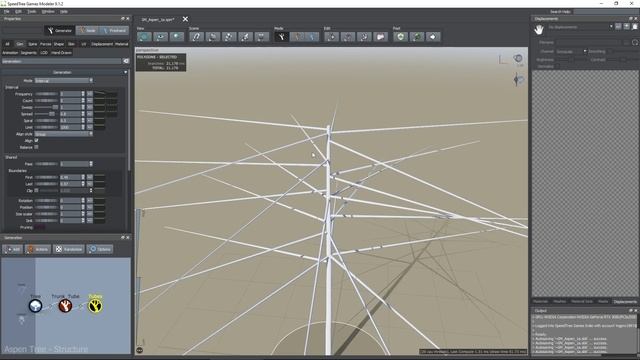This screenshot has height=360, width=640.
Task: Click the Search Help input field
Action: point(606,12)
